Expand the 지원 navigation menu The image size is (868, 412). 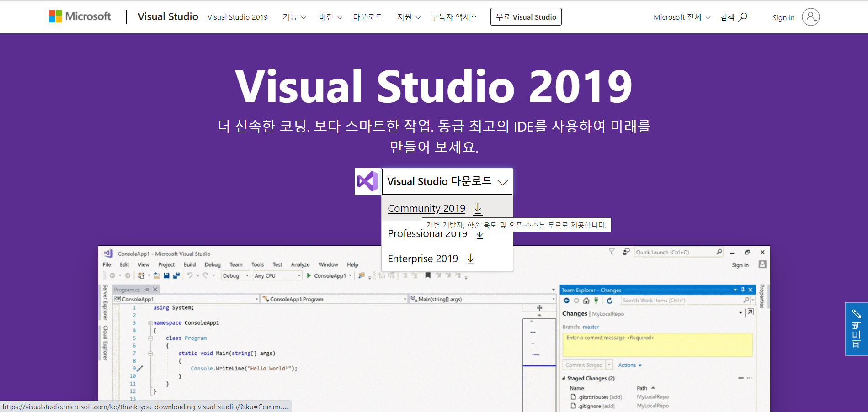coord(409,17)
